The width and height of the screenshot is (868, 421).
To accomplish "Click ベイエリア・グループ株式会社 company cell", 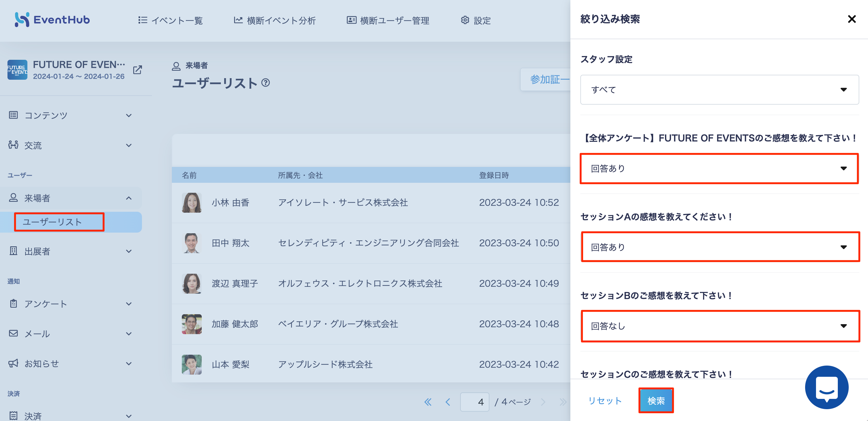I will pos(338,324).
